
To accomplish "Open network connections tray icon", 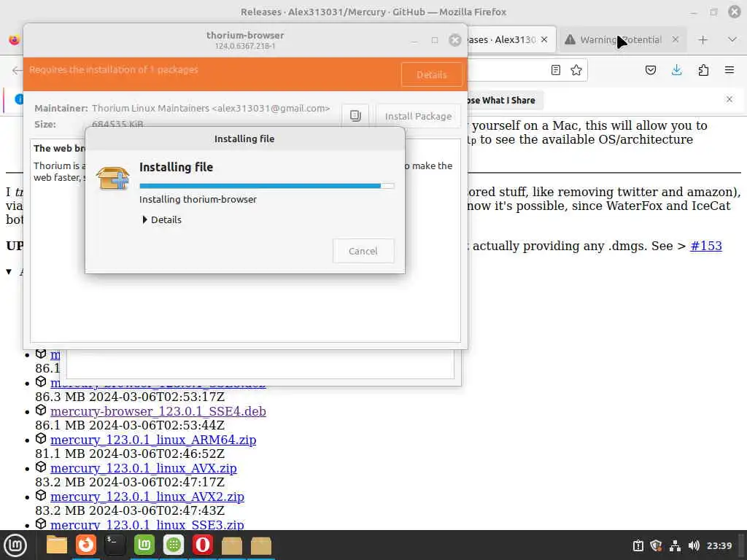I will coord(675,545).
